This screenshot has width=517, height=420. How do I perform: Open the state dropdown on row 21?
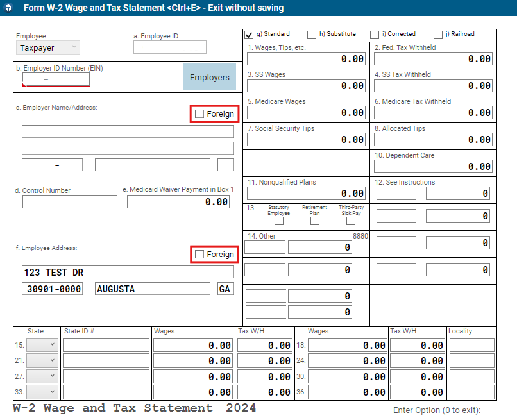[43, 360]
